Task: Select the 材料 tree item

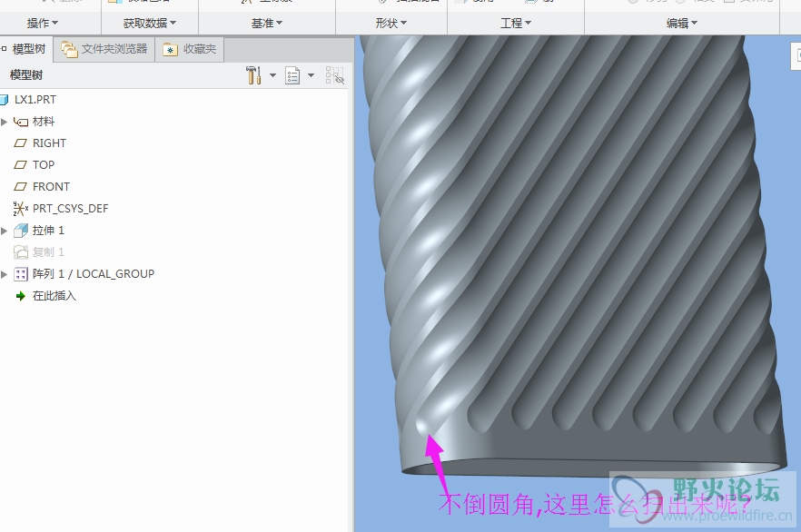Action: coord(44,122)
